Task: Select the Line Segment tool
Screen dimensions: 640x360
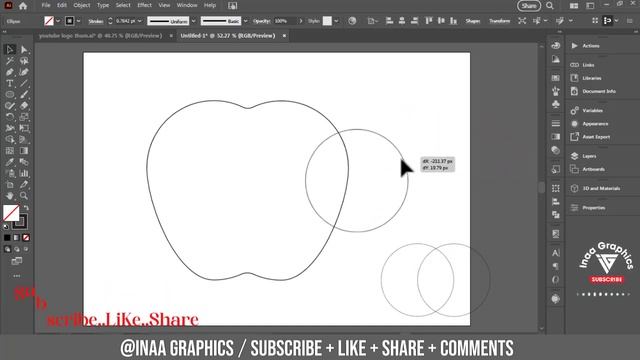Action: 24,83
